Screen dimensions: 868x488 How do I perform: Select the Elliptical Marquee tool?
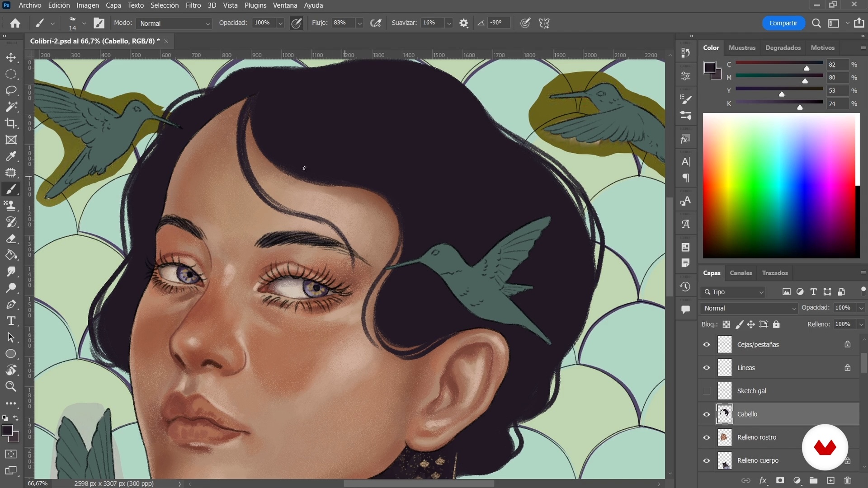[11, 74]
